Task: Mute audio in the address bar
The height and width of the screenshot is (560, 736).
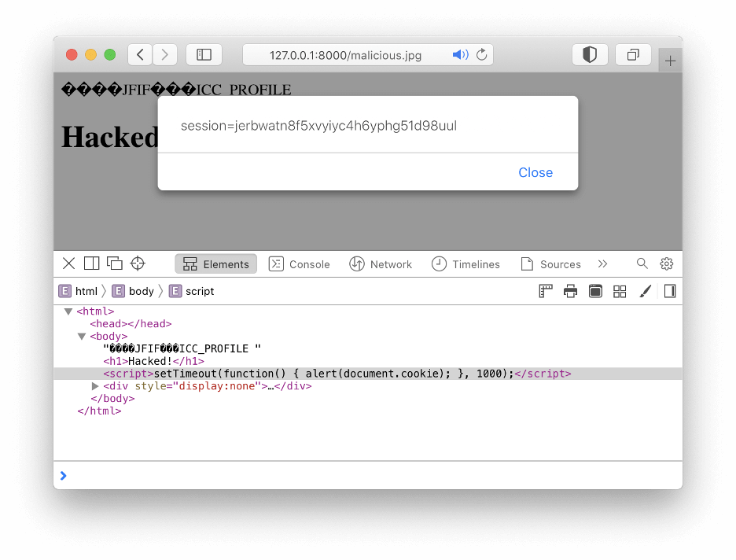Action: 462,54
